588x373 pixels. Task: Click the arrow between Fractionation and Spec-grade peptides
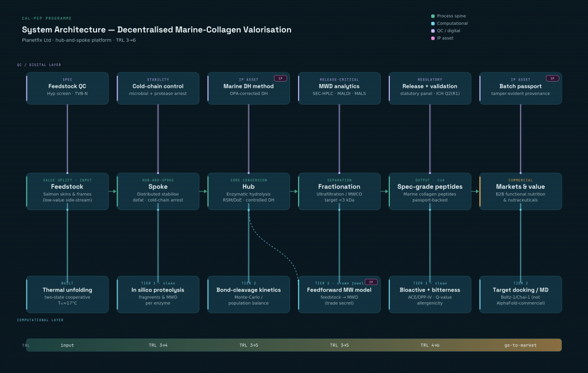(384, 191)
